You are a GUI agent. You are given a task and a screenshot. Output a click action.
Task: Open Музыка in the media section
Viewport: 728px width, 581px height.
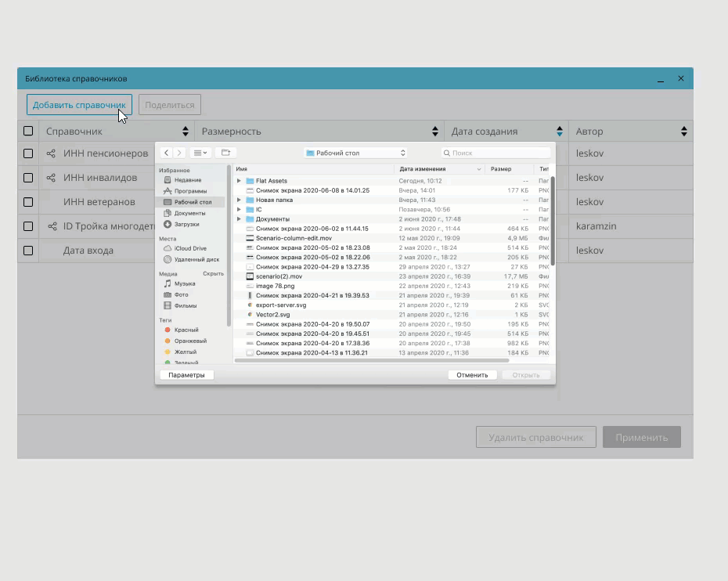(185, 283)
